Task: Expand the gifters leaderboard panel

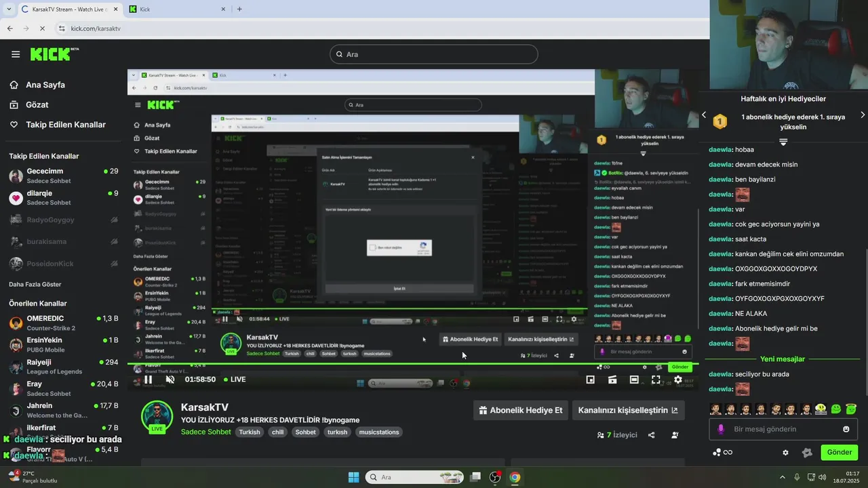Action: click(x=783, y=142)
